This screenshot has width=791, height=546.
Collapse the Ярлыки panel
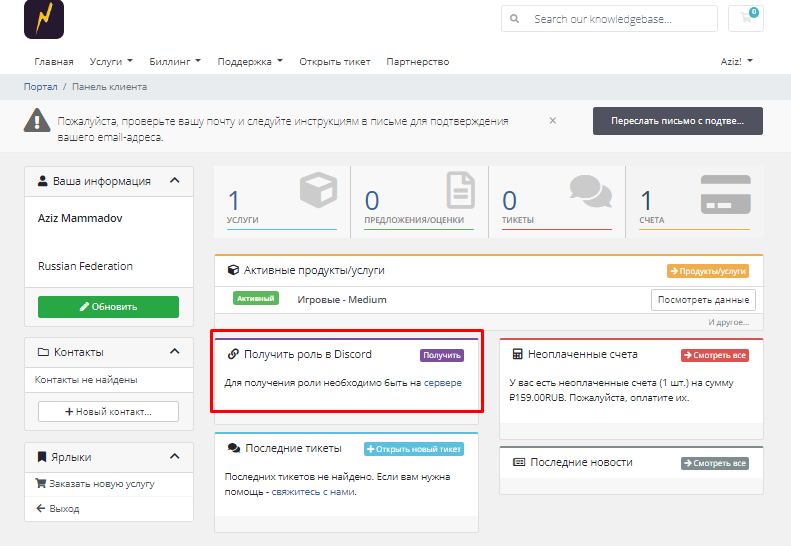(x=175, y=457)
